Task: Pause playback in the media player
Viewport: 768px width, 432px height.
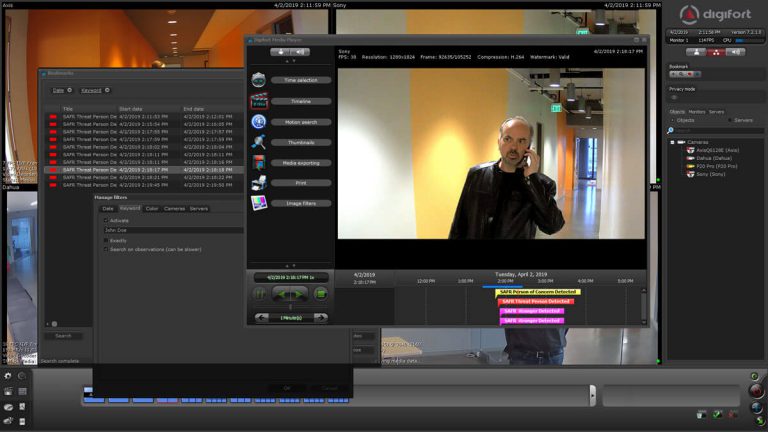Action: (260, 294)
